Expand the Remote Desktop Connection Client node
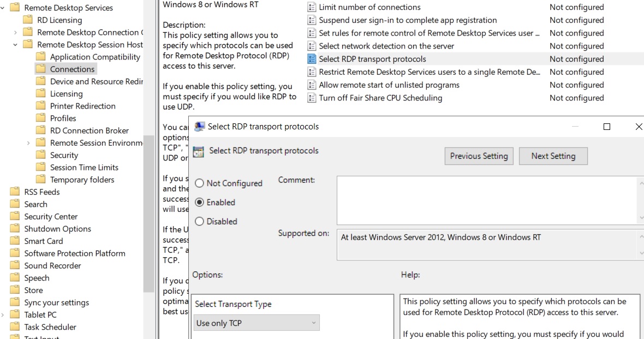Image resolution: width=644 pixels, height=339 pixels. [x=15, y=32]
